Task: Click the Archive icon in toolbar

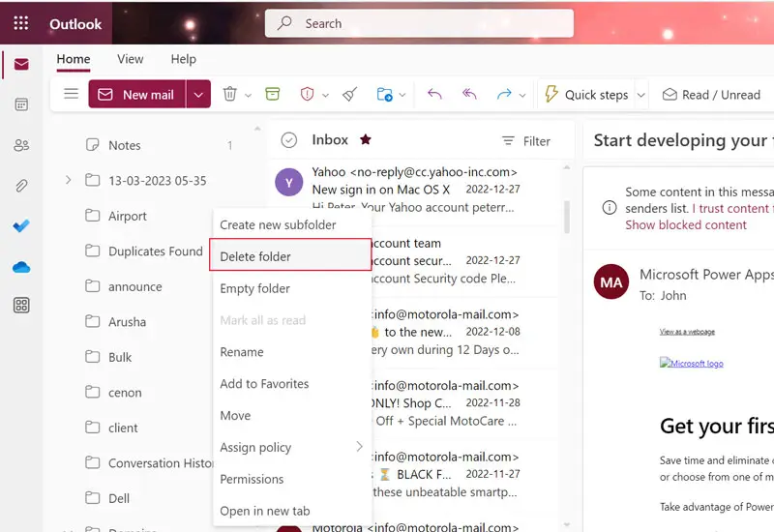Action: (x=273, y=94)
